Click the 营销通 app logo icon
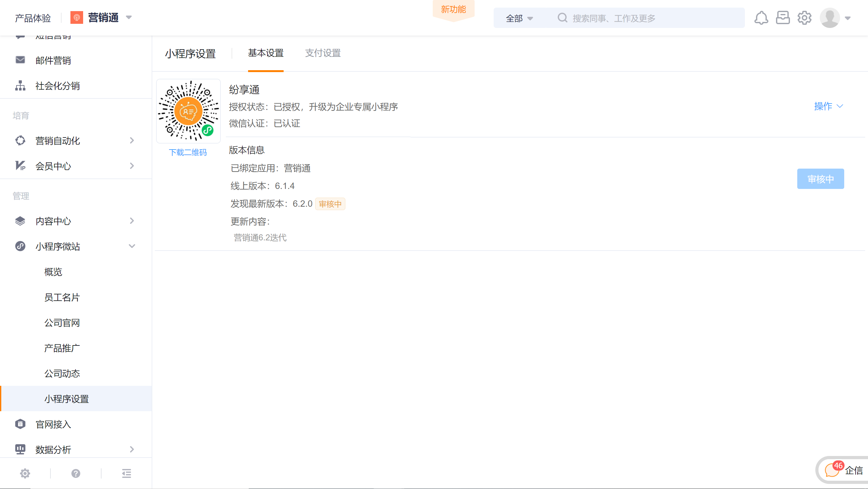The height and width of the screenshot is (489, 868). pyautogui.click(x=77, y=17)
